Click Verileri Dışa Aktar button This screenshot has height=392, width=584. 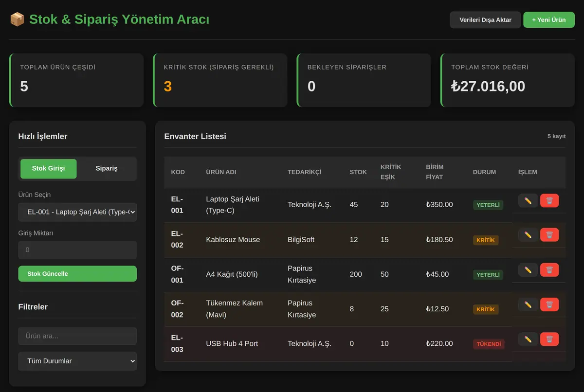[x=485, y=20]
